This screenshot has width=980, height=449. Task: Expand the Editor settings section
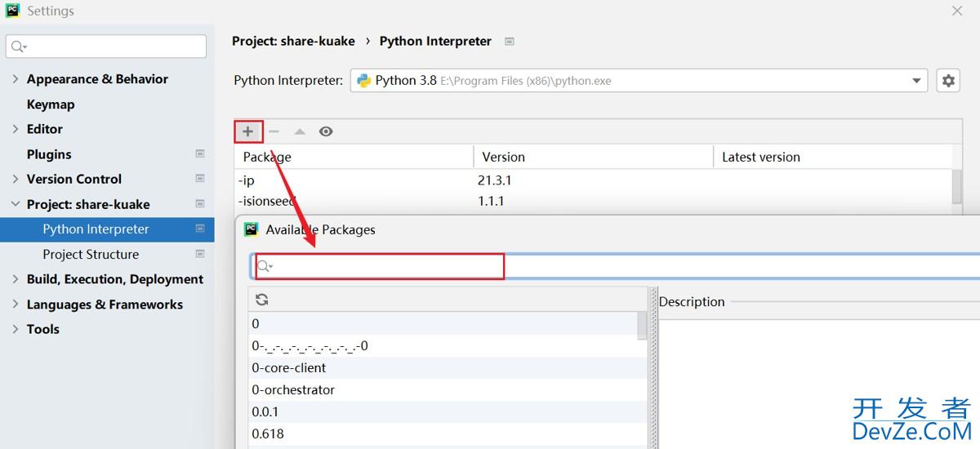[16, 129]
